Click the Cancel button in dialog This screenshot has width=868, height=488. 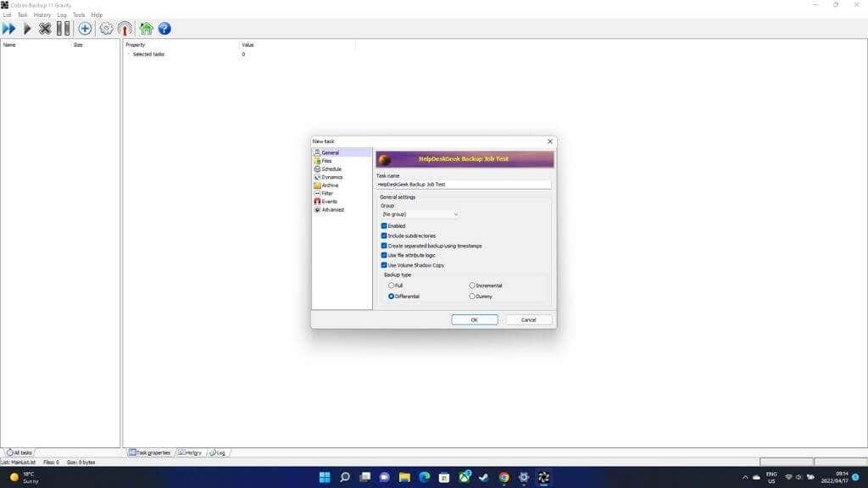tap(529, 319)
